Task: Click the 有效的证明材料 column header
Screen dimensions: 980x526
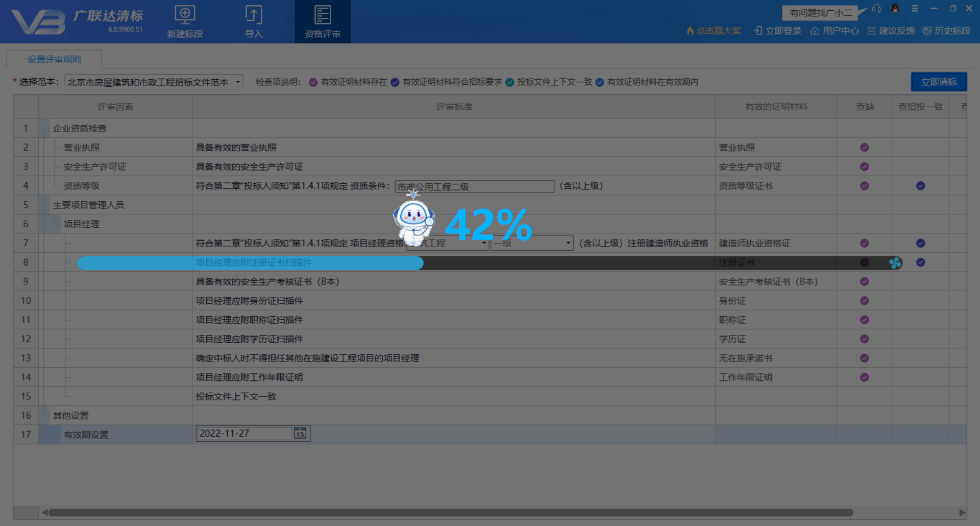Action: point(776,107)
